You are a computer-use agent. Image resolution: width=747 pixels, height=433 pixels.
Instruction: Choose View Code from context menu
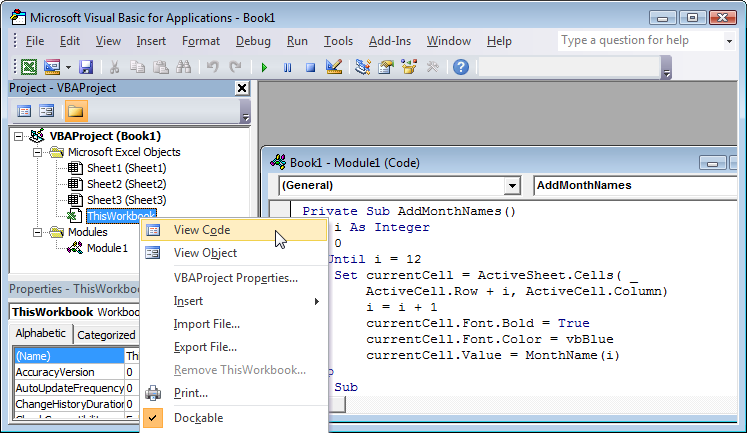point(234,230)
